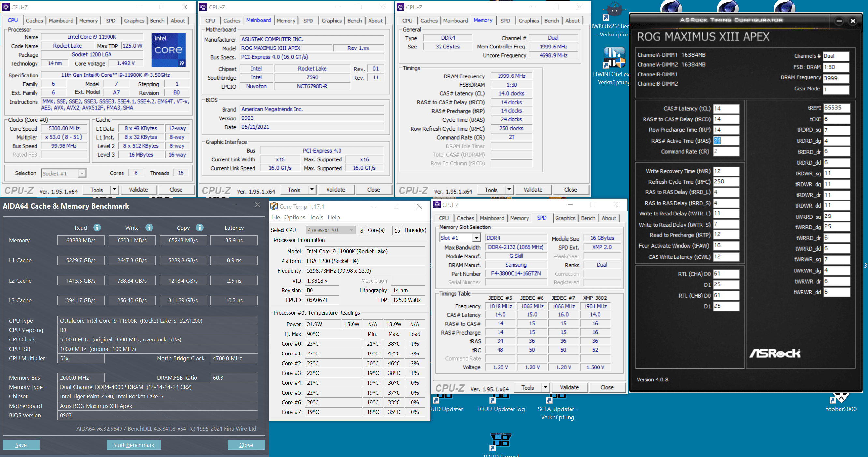Click Refresh Cycle Time (tRFC) field 250
This screenshot has height=457, width=868.
(726, 182)
